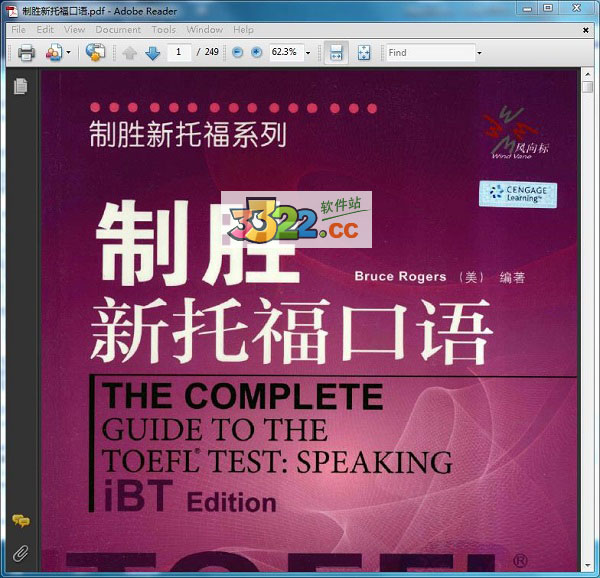Click the Print icon
This screenshot has width=600, height=578.
[x=26, y=52]
